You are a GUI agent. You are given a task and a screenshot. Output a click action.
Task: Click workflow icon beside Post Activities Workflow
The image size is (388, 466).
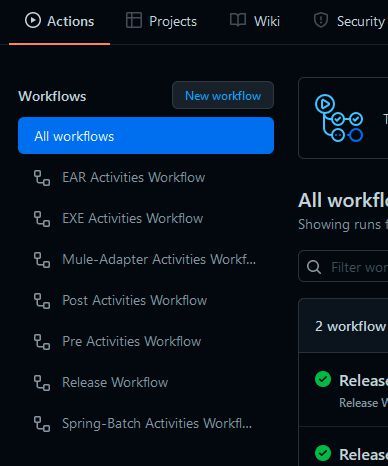pyautogui.click(x=42, y=301)
